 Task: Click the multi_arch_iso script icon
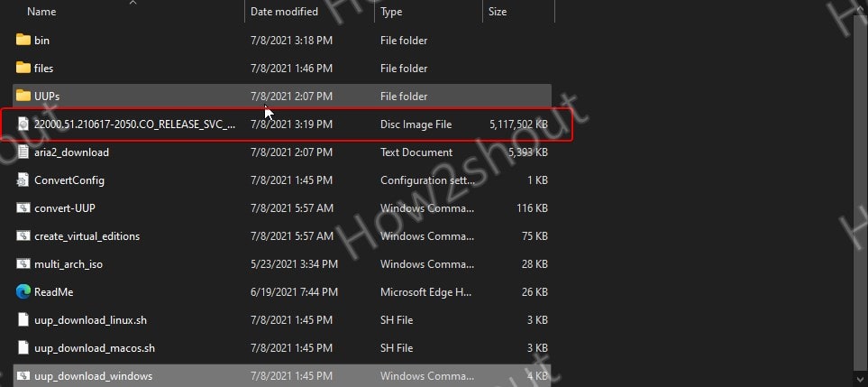23,264
